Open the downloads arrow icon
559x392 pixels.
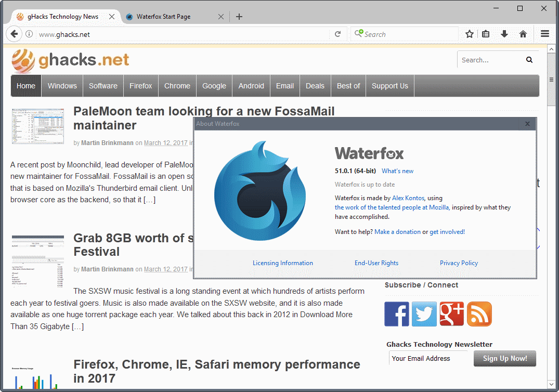[504, 34]
